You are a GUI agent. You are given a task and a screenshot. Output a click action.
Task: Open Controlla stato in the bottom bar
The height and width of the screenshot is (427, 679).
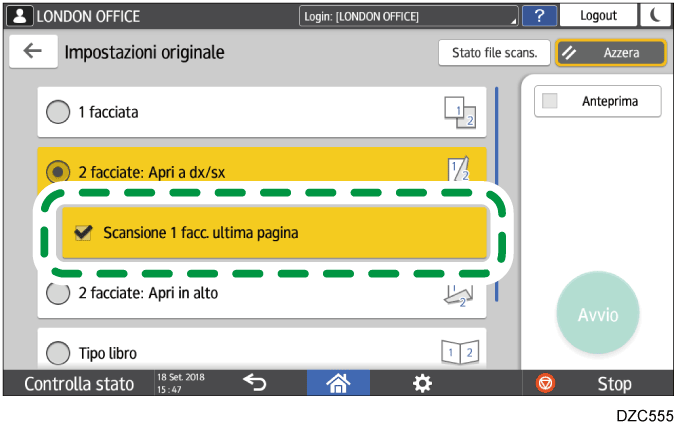click(78, 383)
